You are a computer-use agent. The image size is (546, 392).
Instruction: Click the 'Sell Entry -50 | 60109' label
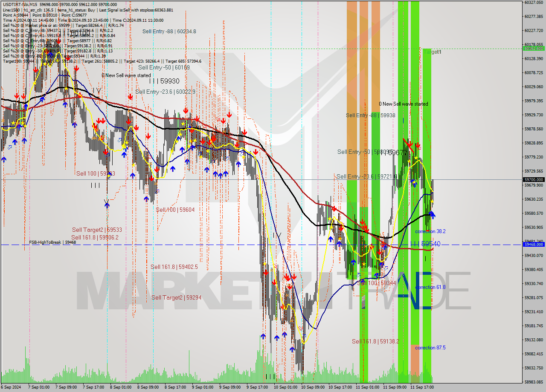164,67
